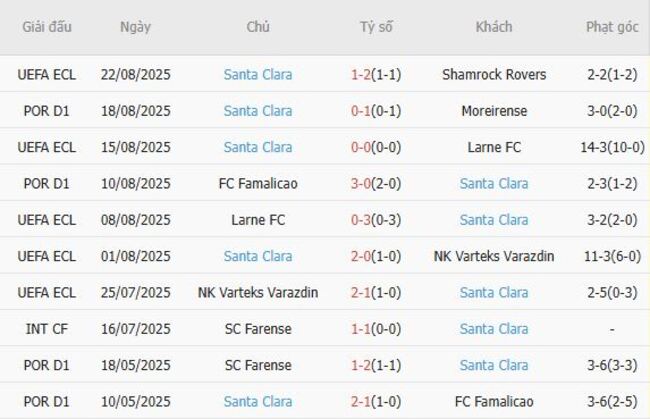Select the 1-2 score on 22/08/2025

click(361, 74)
